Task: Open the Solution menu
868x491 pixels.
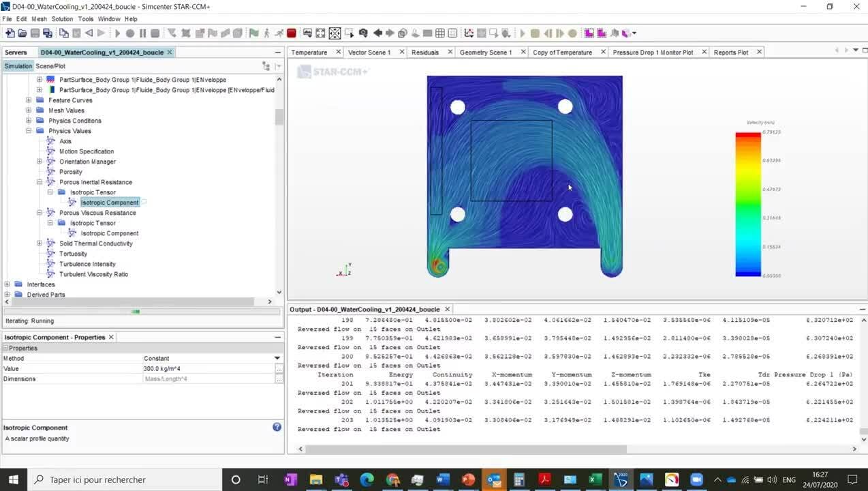Action: point(62,19)
